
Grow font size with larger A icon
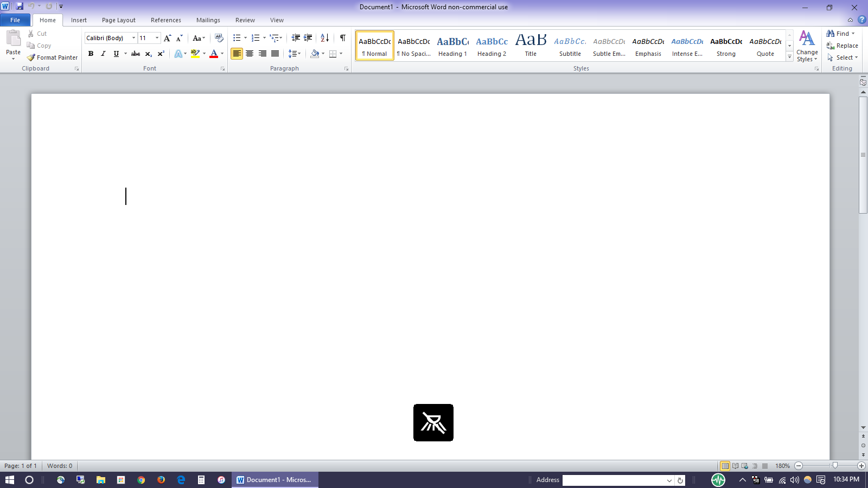(x=167, y=38)
